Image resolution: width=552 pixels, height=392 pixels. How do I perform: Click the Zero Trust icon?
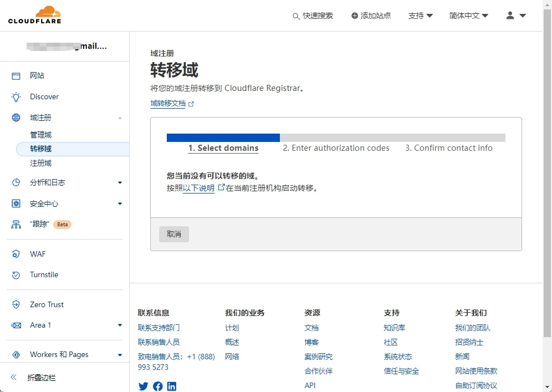click(16, 304)
